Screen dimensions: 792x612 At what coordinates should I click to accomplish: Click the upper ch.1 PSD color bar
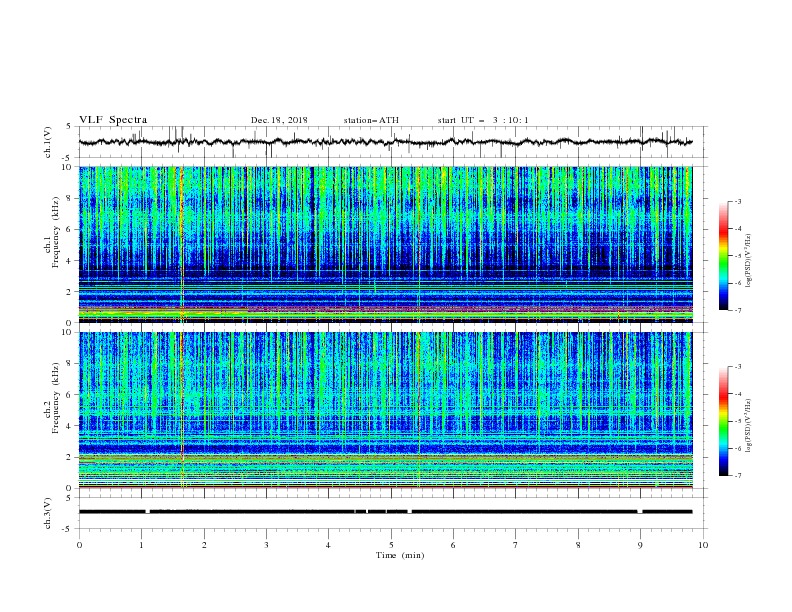click(x=724, y=256)
